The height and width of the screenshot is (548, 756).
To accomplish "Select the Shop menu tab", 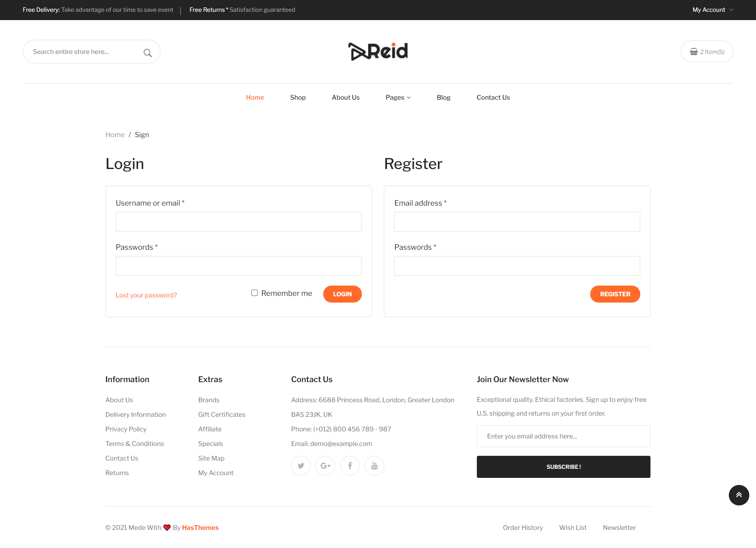I will (x=298, y=97).
